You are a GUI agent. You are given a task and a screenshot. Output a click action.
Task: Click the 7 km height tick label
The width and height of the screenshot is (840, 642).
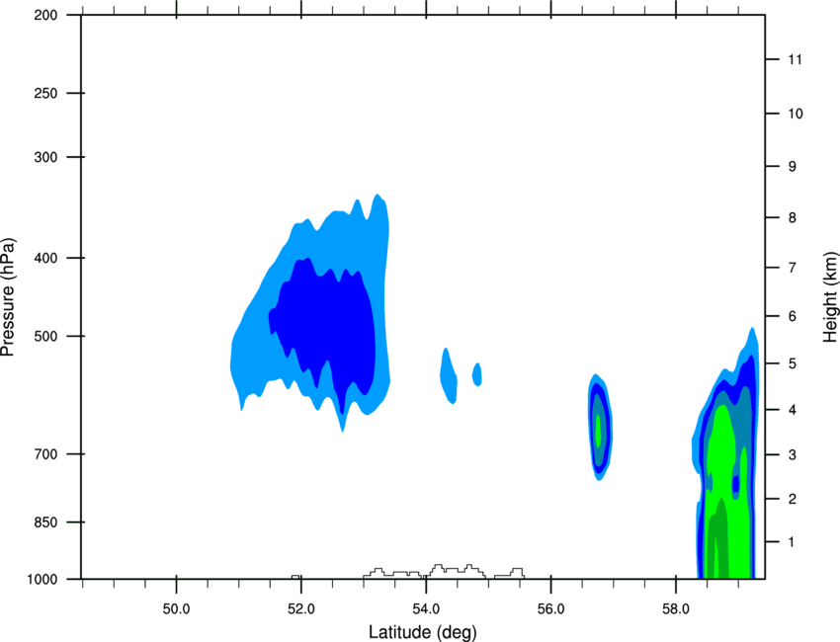(793, 268)
